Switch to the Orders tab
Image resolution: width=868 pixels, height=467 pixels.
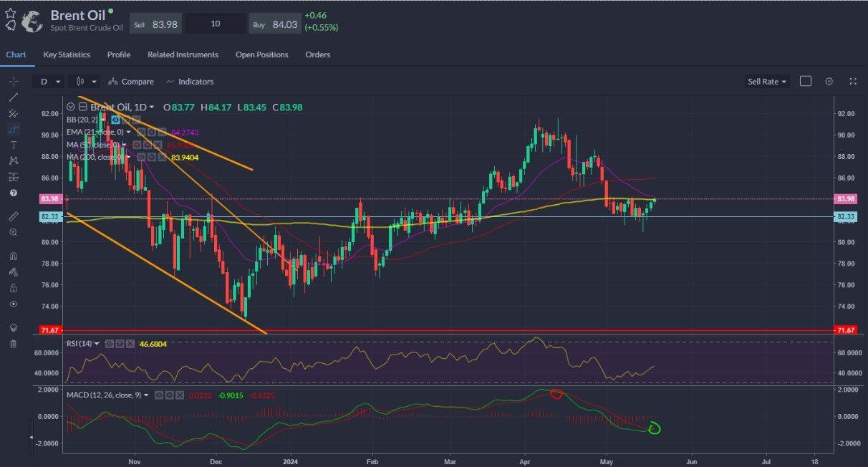318,54
